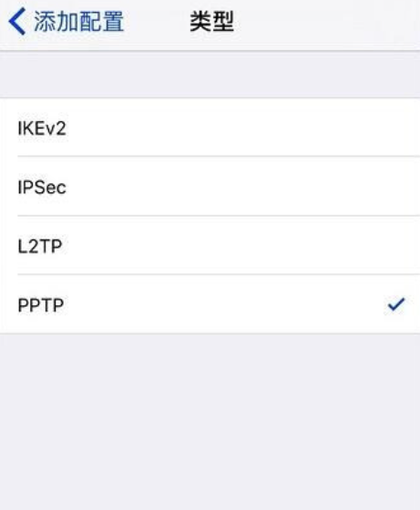Tap the IKEv2 text label

tap(42, 128)
